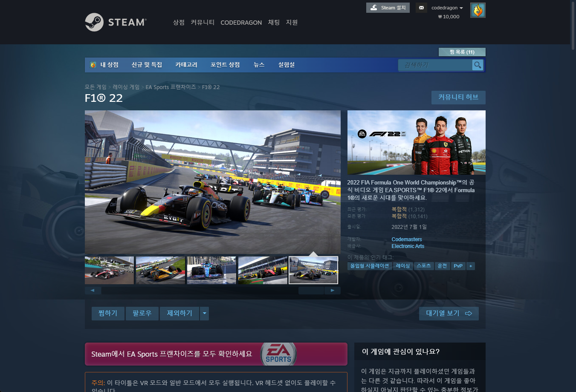Click the plus tag button
Viewport: 576px width, 392px height.
tap(471, 266)
